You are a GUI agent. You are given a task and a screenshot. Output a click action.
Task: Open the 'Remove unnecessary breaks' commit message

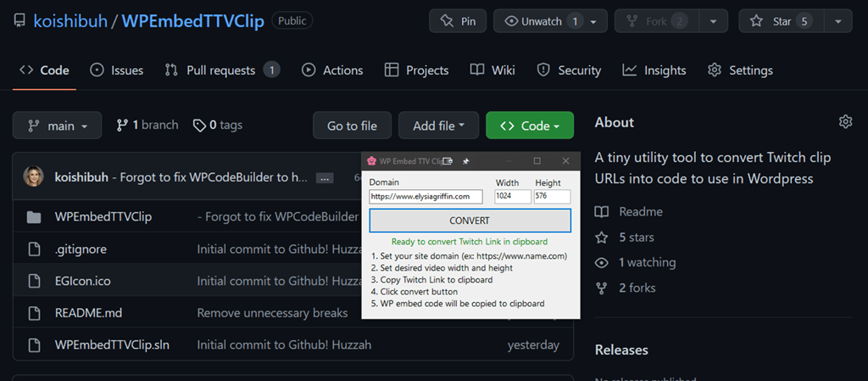[272, 313]
